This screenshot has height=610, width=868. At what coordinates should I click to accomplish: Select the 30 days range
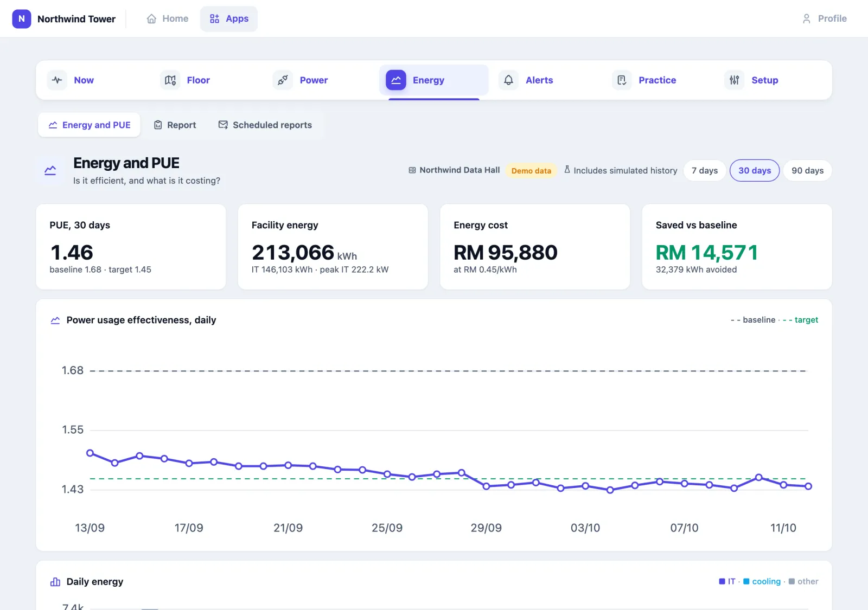coord(755,171)
